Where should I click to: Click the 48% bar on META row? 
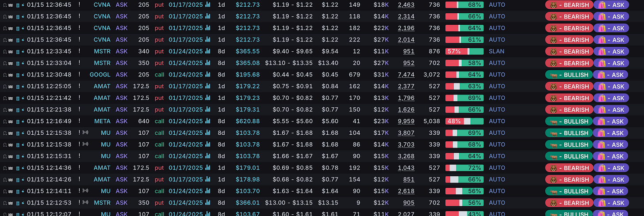pyautogui.click(x=464, y=121)
